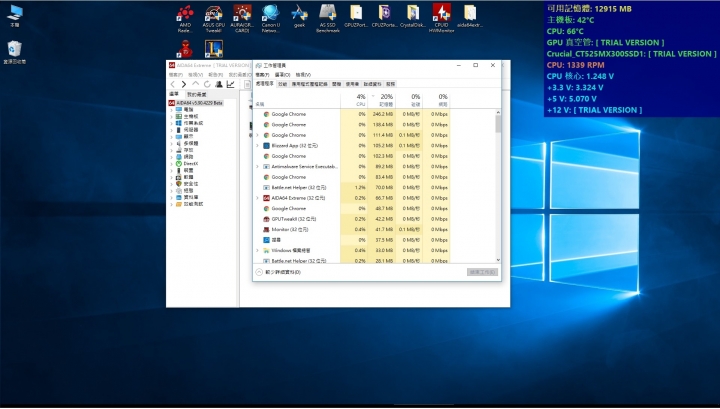Open the League of Legends desktop shortcut

point(214,49)
